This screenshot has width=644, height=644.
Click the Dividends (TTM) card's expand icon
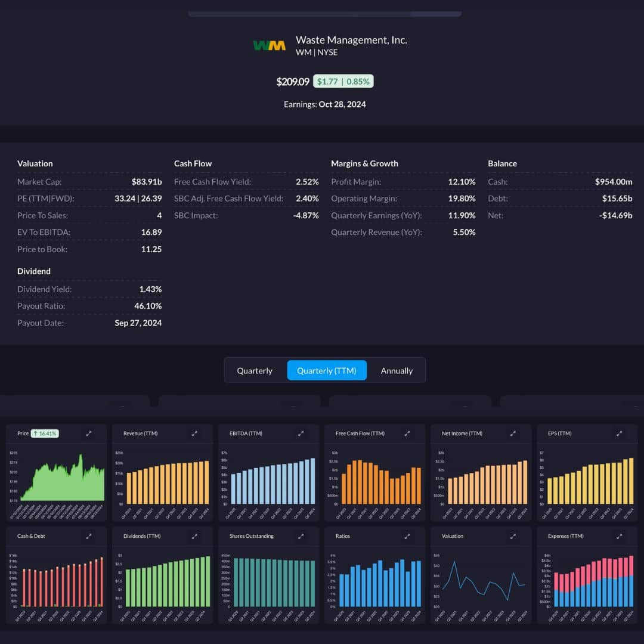click(194, 536)
